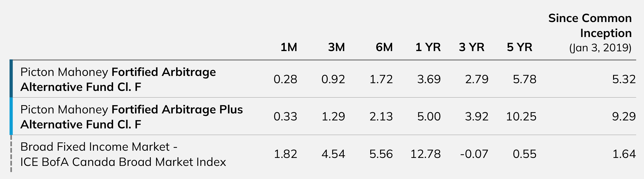Select the 10.25 five-year return value

click(521, 116)
